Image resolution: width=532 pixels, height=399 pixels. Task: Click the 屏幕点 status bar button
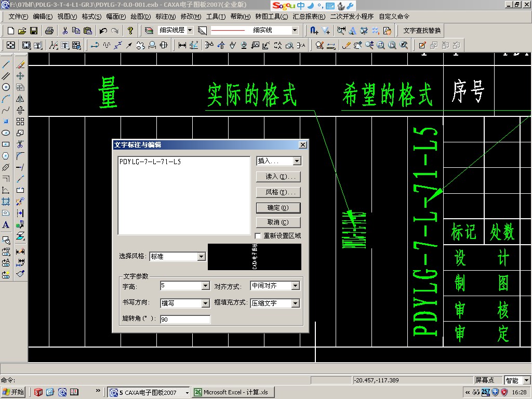point(489,380)
